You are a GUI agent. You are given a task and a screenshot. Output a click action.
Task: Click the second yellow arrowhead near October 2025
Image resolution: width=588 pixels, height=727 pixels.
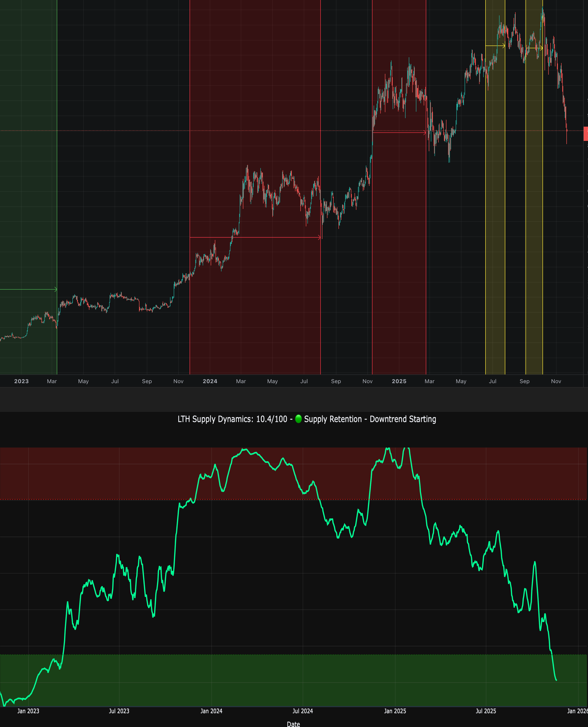click(x=541, y=48)
